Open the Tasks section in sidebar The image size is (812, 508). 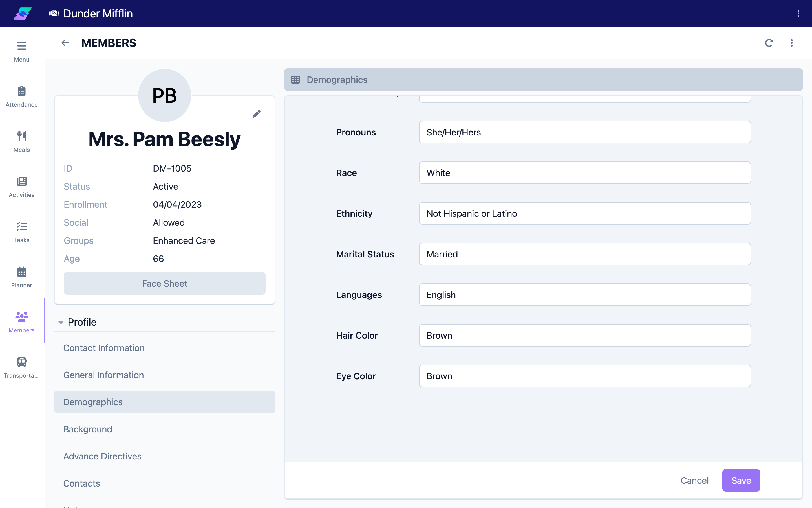point(21,232)
